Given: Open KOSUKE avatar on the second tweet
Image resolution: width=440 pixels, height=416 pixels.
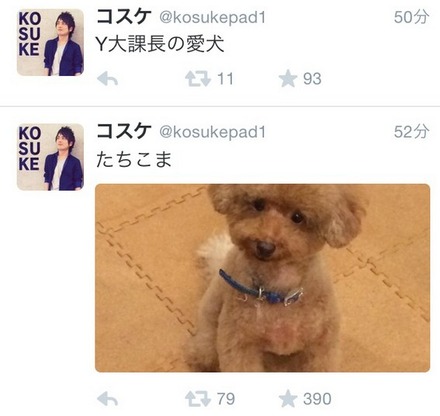Looking at the screenshot, I should click(50, 157).
